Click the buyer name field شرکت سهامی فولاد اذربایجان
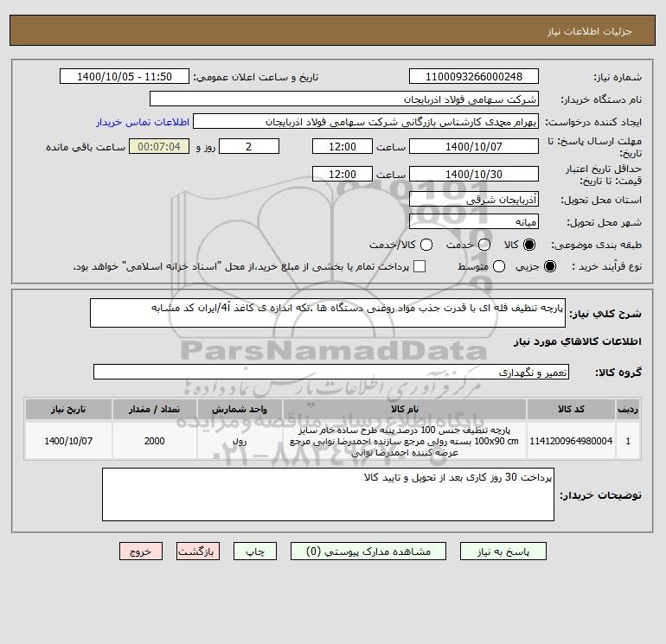Screen dimensions: 666x644 point(344,99)
